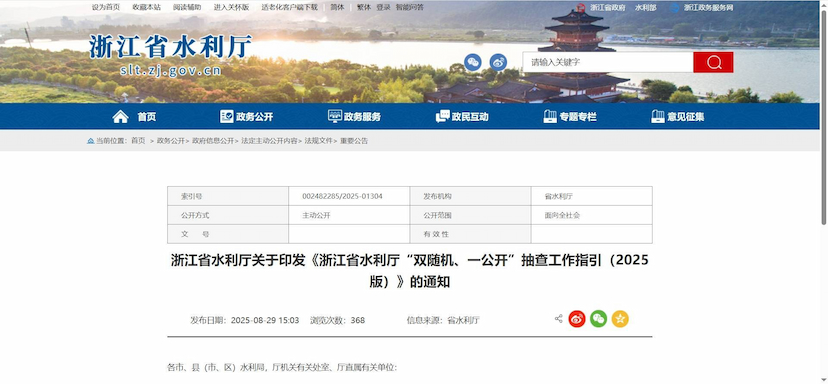This screenshot has width=828, height=384.
Task: Open the WeChat icon near search box
Action: click(473, 62)
